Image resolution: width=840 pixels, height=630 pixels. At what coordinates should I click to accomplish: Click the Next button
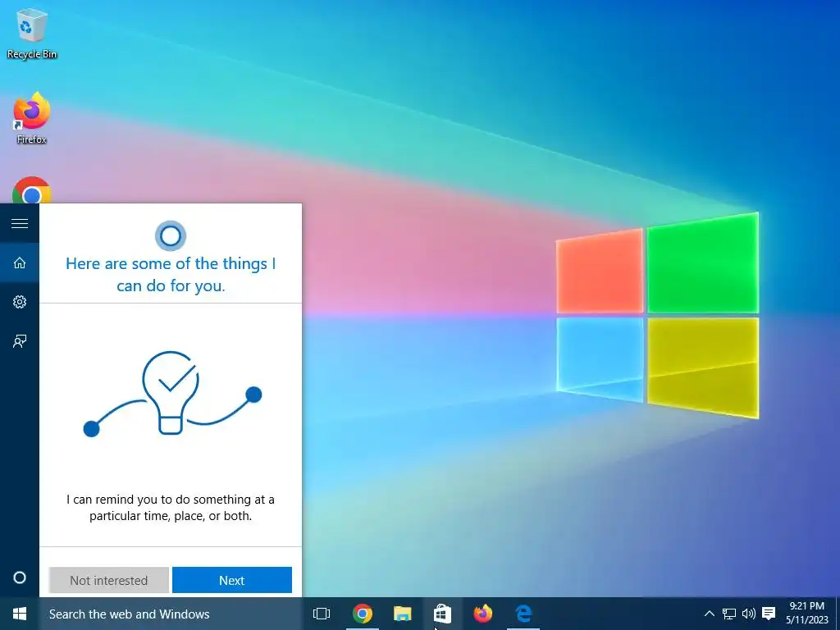(x=232, y=580)
